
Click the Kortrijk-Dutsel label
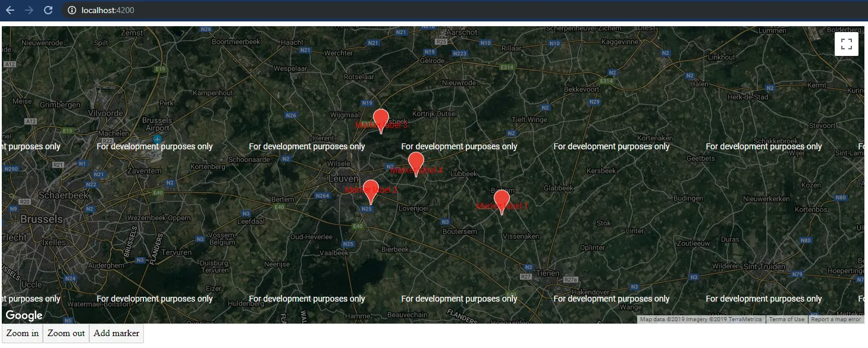tap(435, 113)
